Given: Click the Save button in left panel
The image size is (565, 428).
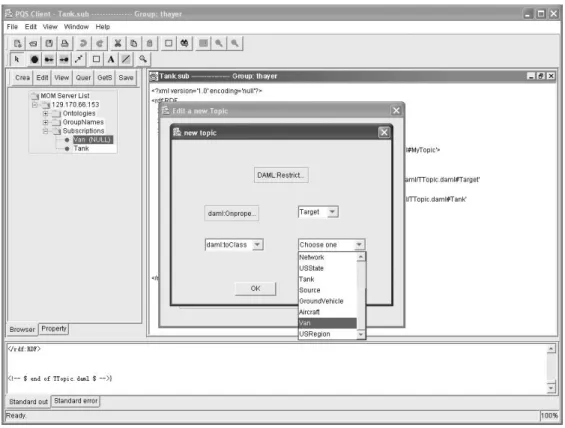Looking at the screenshot, I should pyautogui.click(x=126, y=78).
